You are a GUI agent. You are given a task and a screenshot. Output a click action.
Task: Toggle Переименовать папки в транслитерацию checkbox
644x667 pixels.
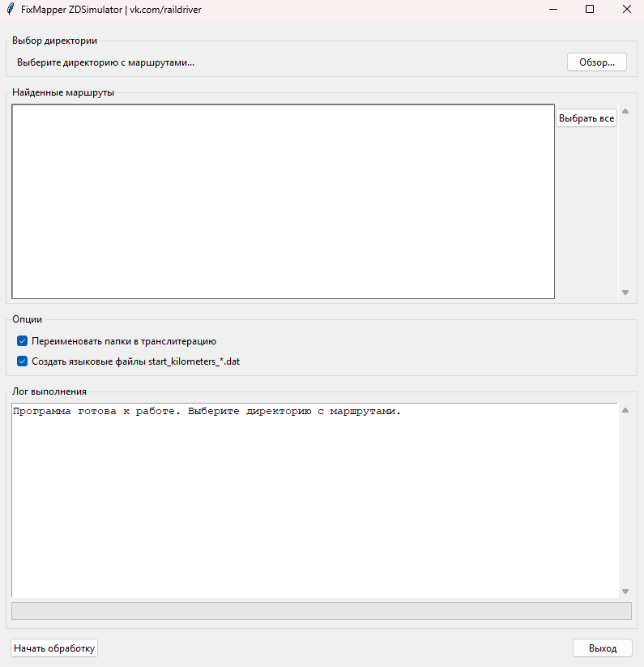(x=22, y=341)
